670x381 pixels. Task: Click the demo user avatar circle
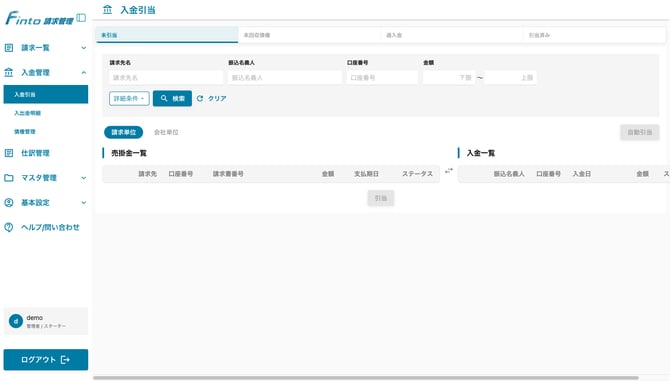point(16,321)
